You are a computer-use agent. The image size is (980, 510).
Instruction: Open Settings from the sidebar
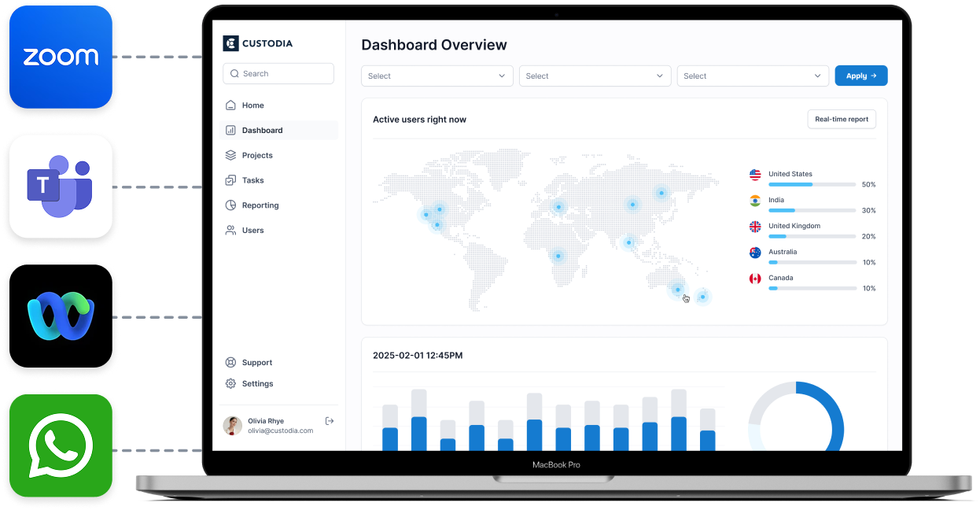tap(278, 384)
